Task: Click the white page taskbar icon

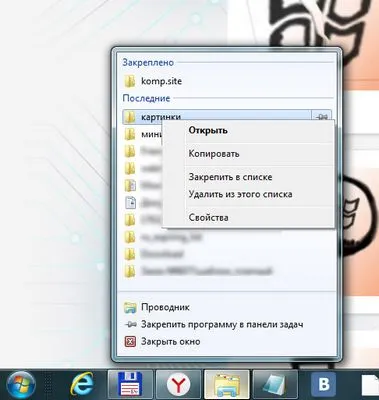Action: pos(370,386)
